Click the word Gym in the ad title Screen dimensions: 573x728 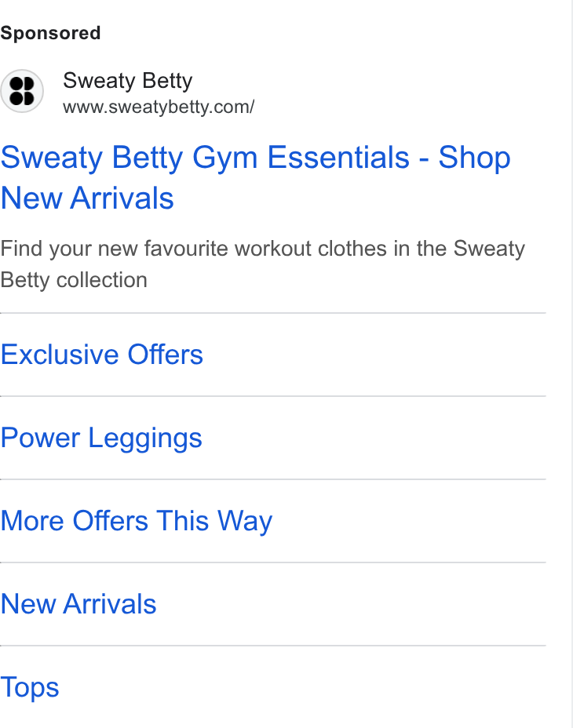[225, 158]
